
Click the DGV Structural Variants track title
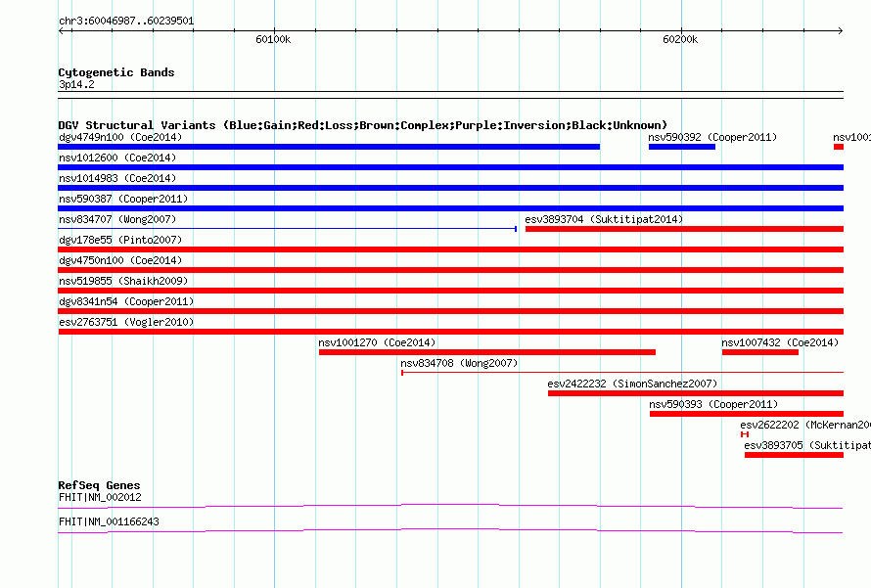pyautogui.click(x=363, y=125)
